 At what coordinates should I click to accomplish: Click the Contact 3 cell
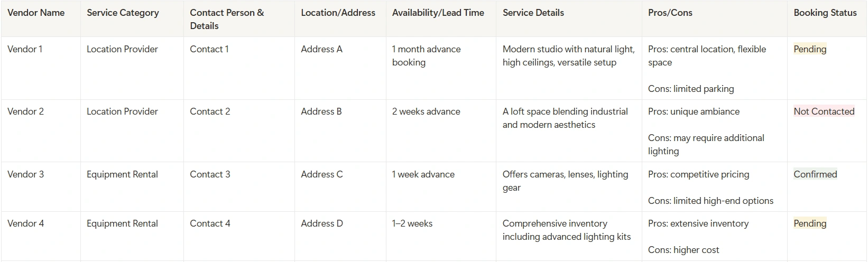pyautogui.click(x=210, y=174)
